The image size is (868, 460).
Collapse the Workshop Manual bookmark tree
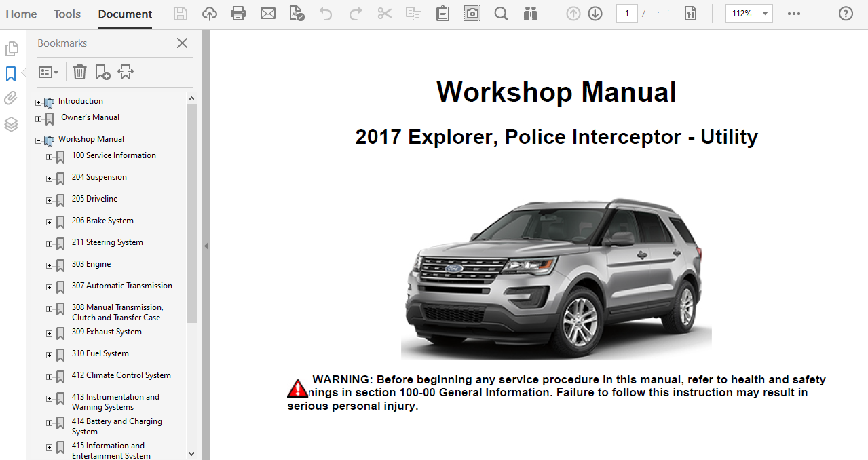(39, 140)
